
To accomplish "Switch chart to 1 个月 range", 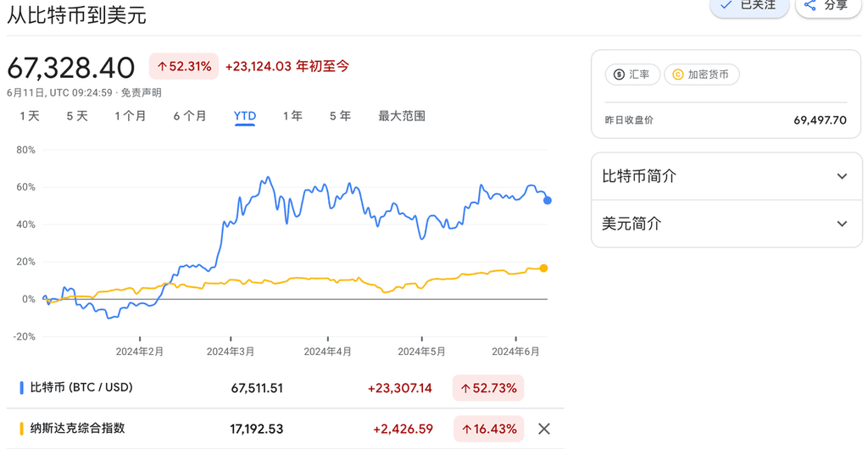I will 131,116.
